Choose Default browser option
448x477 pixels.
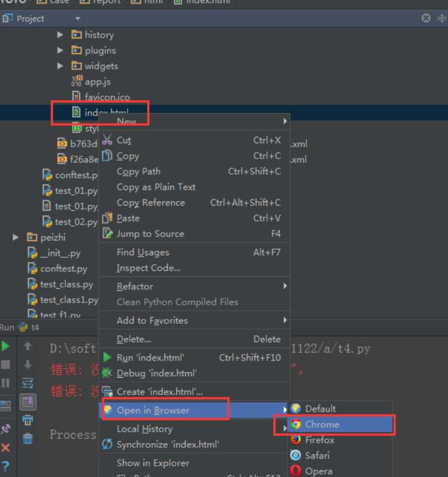(x=340, y=409)
